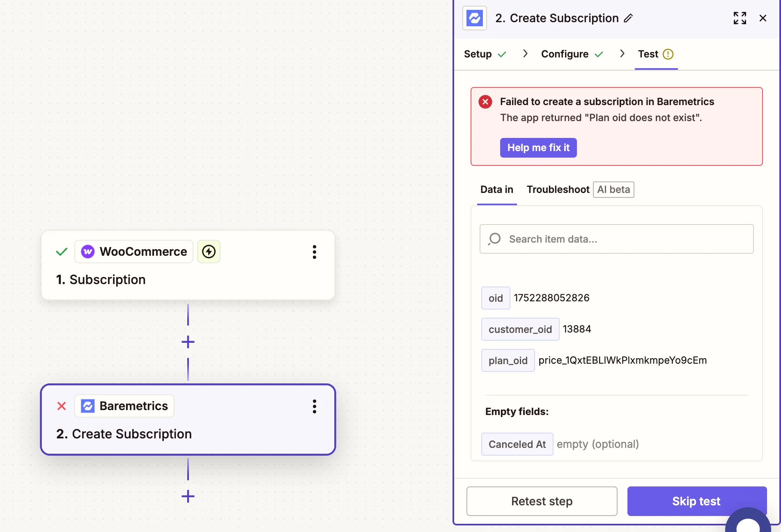Click the green check on WooCommerce step

62,252
